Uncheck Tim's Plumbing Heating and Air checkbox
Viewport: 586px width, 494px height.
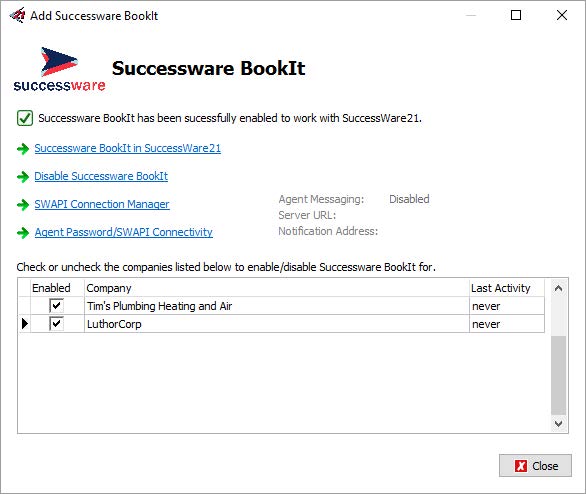[x=56, y=306]
